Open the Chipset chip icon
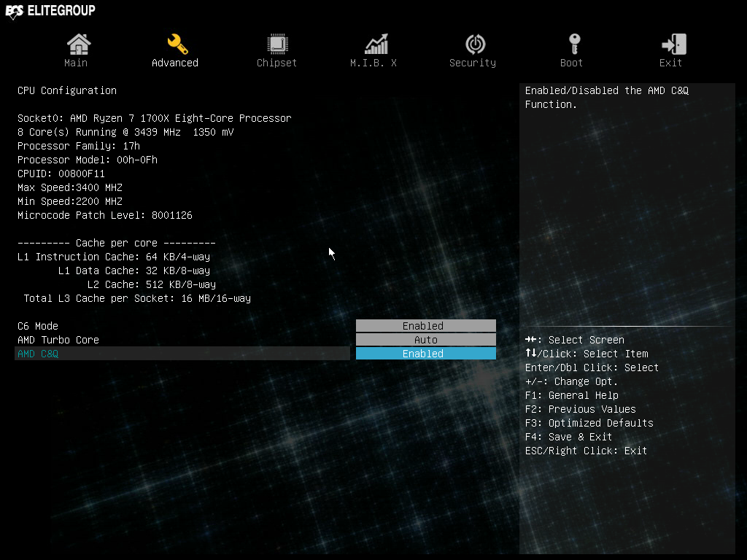The image size is (747, 560). click(277, 44)
